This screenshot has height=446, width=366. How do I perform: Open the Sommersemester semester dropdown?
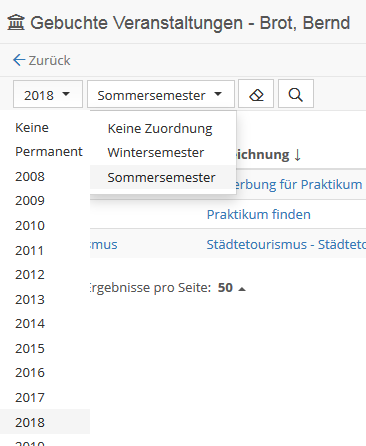click(161, 94)
